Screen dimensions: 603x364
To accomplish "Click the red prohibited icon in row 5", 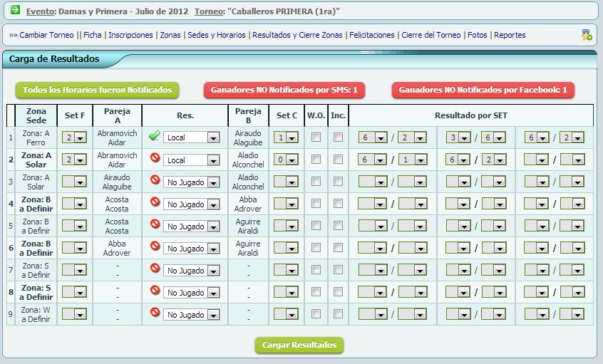I will (x=154, y=225).
